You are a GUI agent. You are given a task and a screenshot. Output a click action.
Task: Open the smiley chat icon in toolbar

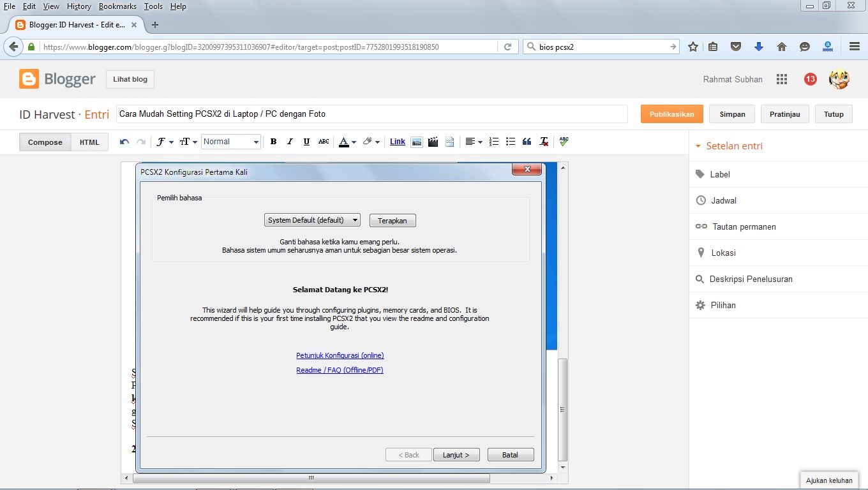pyautogui.click(x=805, y=47)
